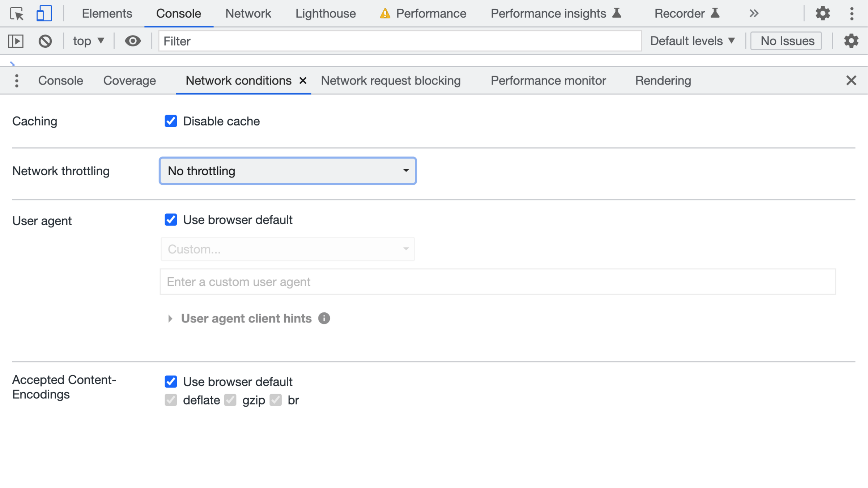Click the client hints info icon

[x=324, y=318]
